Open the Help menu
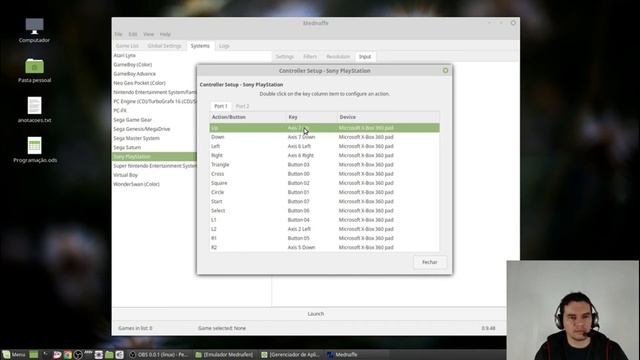Viewport: 640px width, 360px height. point(165,34)
